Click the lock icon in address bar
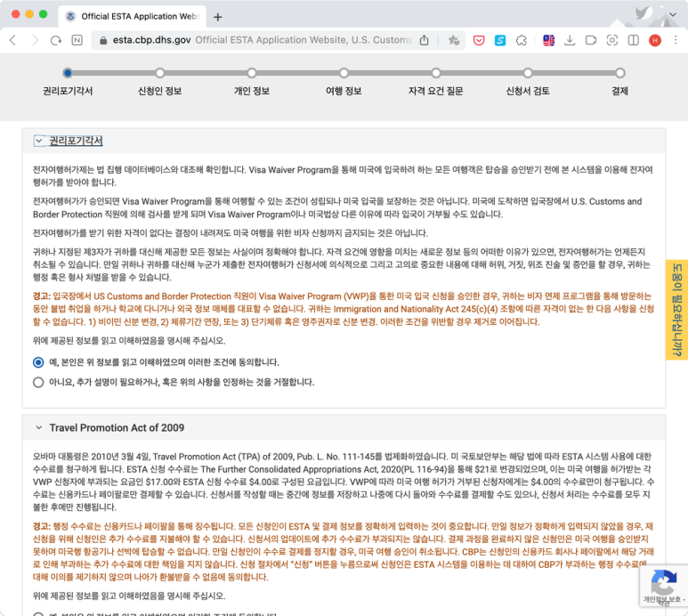This screenshot has height=616, width=688. (x=103, y=40)
